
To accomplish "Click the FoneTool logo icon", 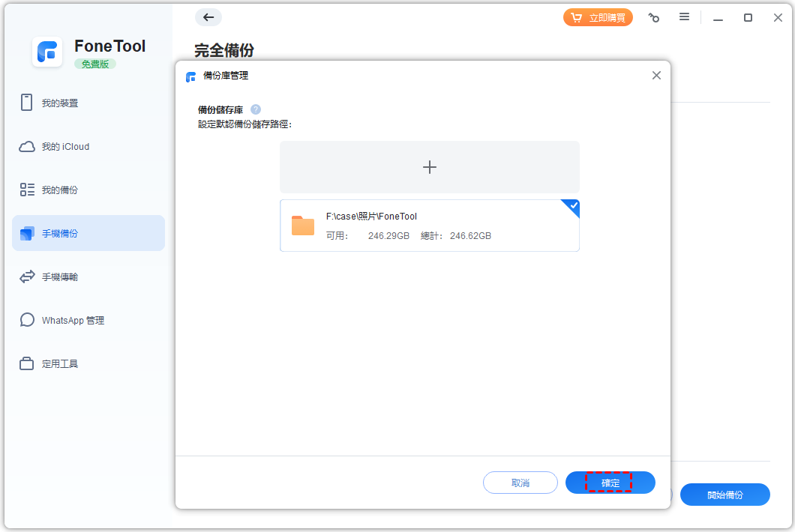I will 47,52.
